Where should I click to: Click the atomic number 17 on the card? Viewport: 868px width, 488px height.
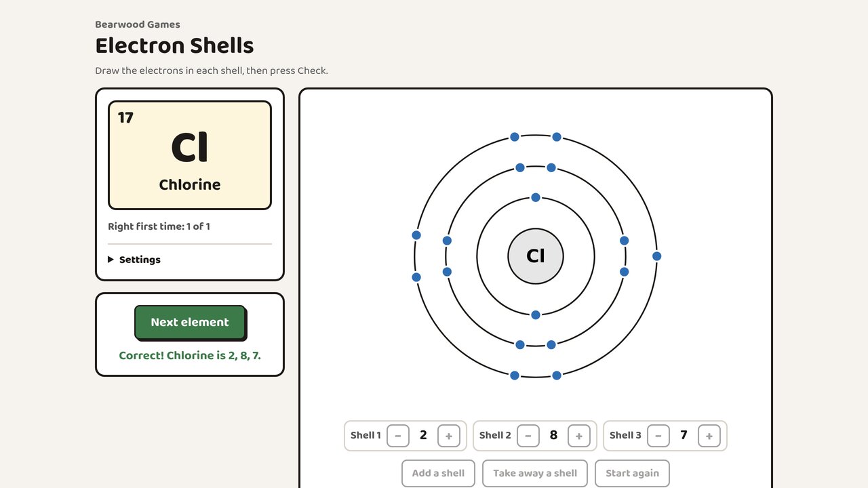125,117
